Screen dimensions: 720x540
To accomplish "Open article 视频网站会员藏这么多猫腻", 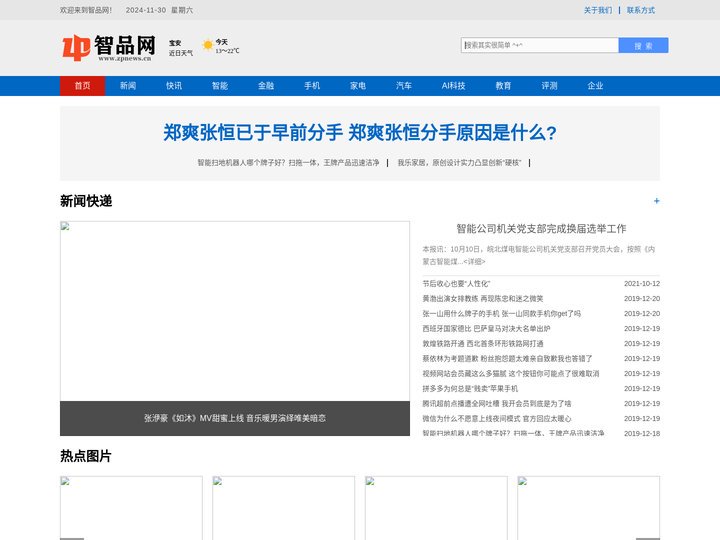I will pos(511,374).
